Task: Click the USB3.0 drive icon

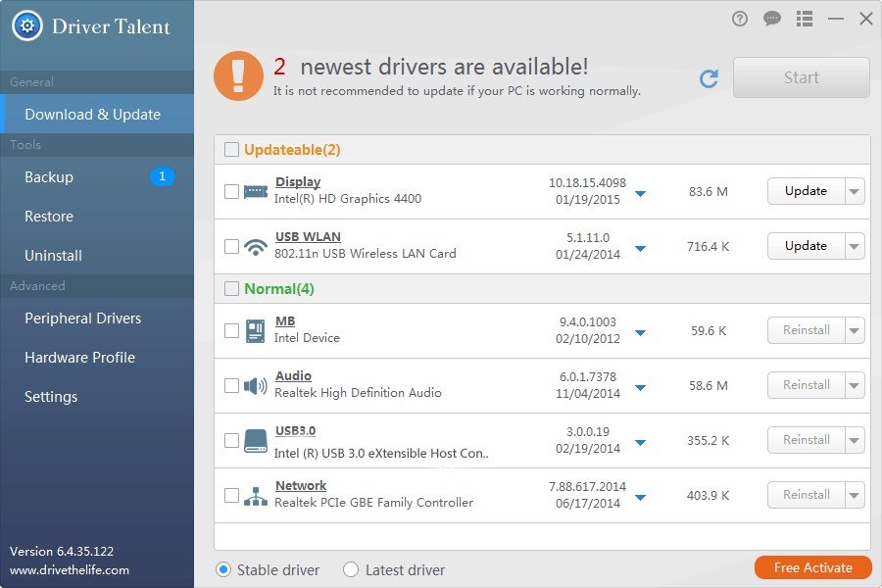Action: tap(256, 441)
